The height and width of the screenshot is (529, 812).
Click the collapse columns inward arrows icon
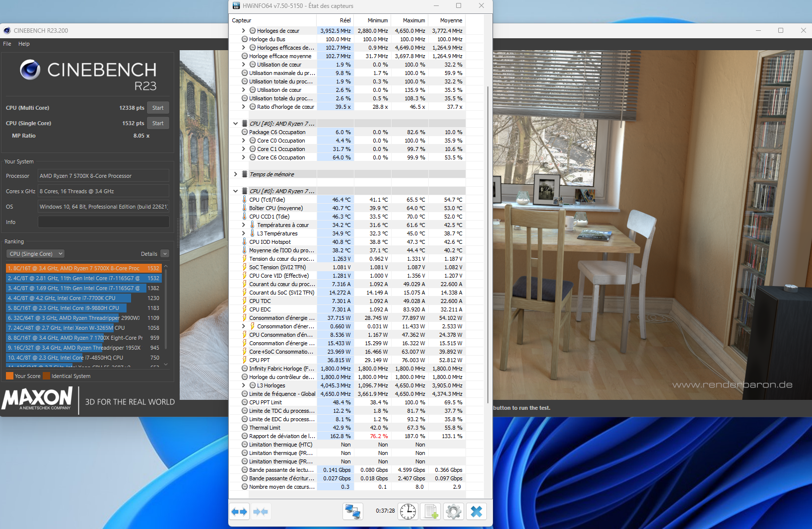tap(261, 512)
